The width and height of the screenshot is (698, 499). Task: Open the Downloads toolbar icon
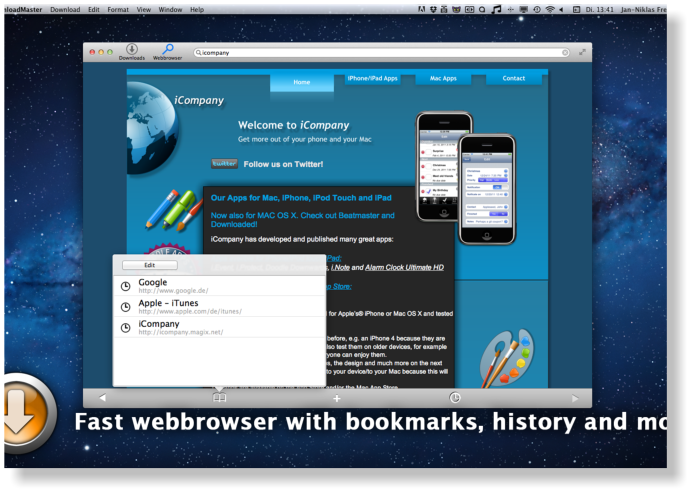(x=132, y=49)
